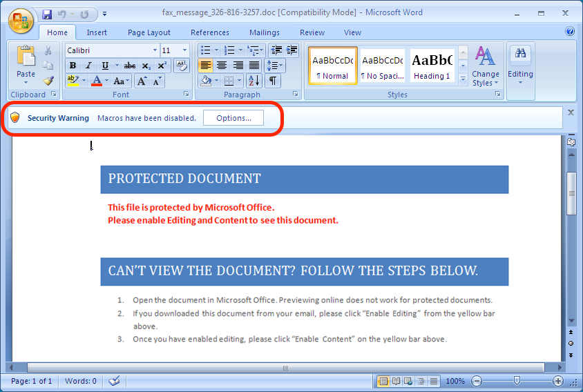Screen dimensions: 583x392
Task: Toggle Subscript formatting
Action: 146,66
